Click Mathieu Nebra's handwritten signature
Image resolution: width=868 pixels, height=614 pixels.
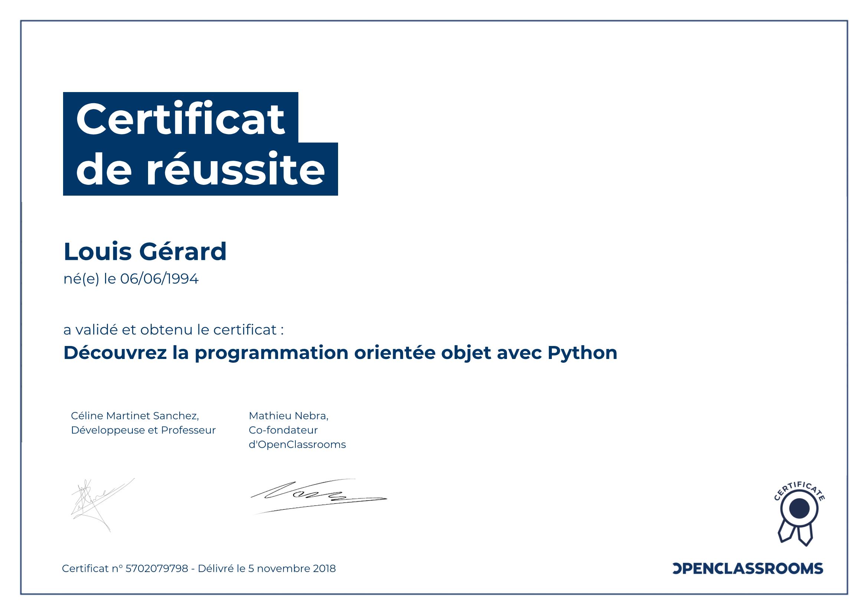(319, 496)
